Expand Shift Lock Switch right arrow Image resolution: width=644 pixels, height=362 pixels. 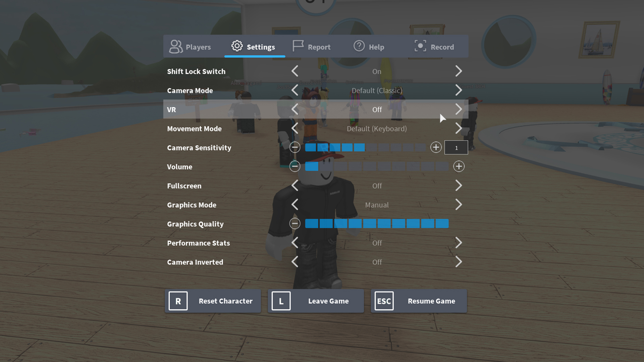(x=458, y=71)
